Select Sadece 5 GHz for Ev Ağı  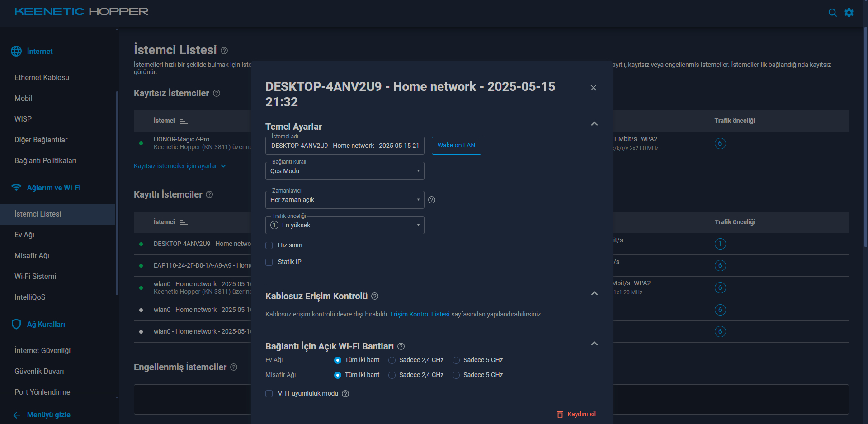(456, 360)
